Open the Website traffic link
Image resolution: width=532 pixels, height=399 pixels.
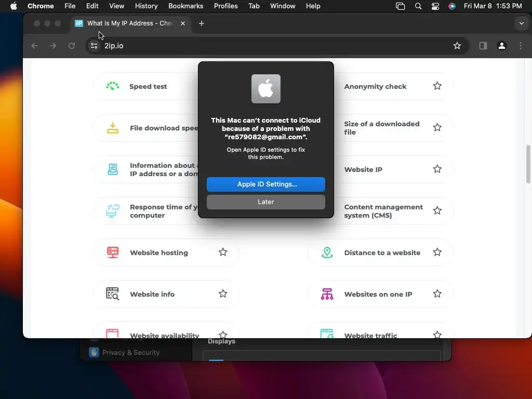tap(370, 335)
